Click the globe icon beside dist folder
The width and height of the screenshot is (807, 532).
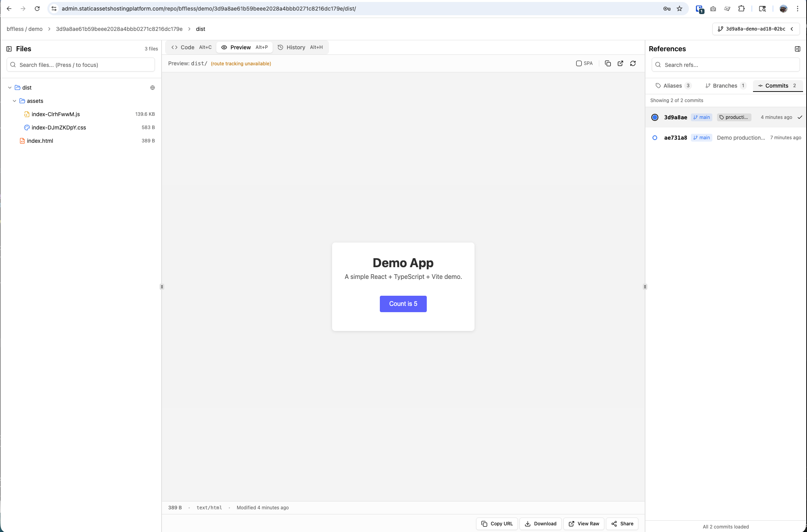[x=153, y=88]
